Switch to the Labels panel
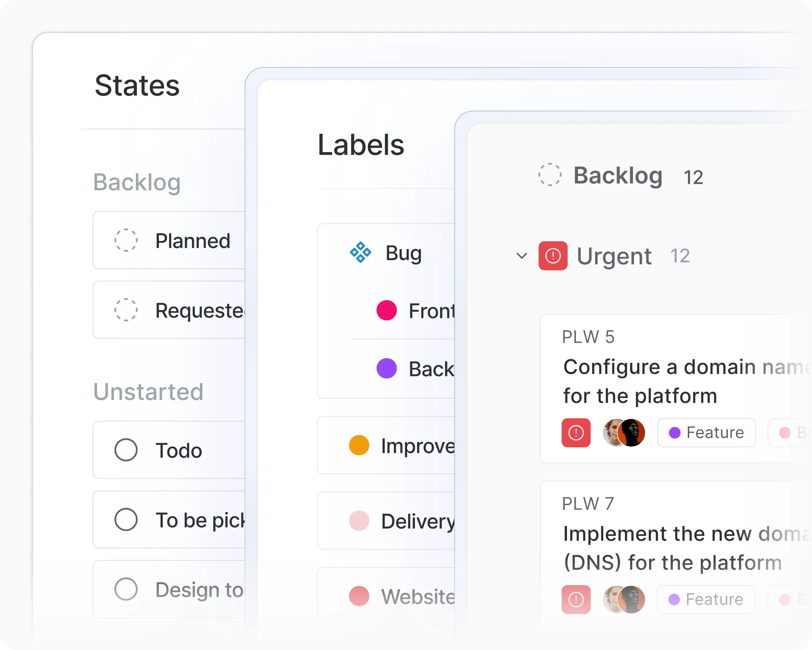The width and height of the screenshot is (812, 650). (x=361, y=145)
